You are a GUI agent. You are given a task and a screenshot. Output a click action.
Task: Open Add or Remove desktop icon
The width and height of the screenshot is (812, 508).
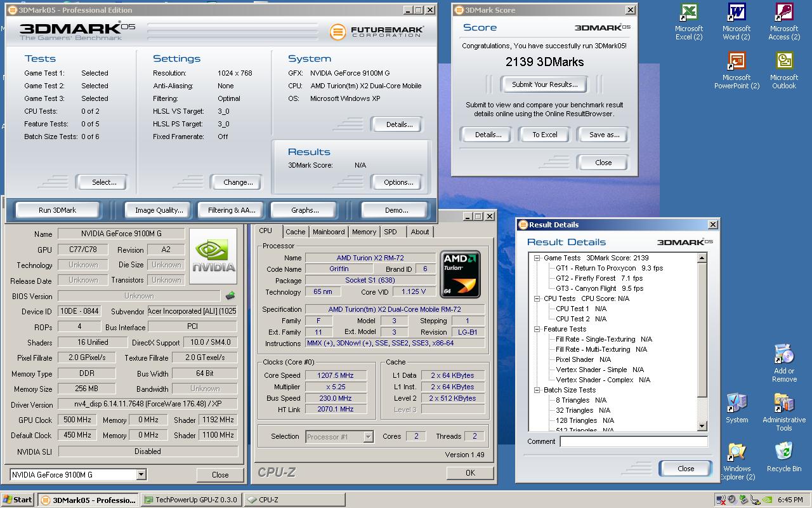[784, 363]
